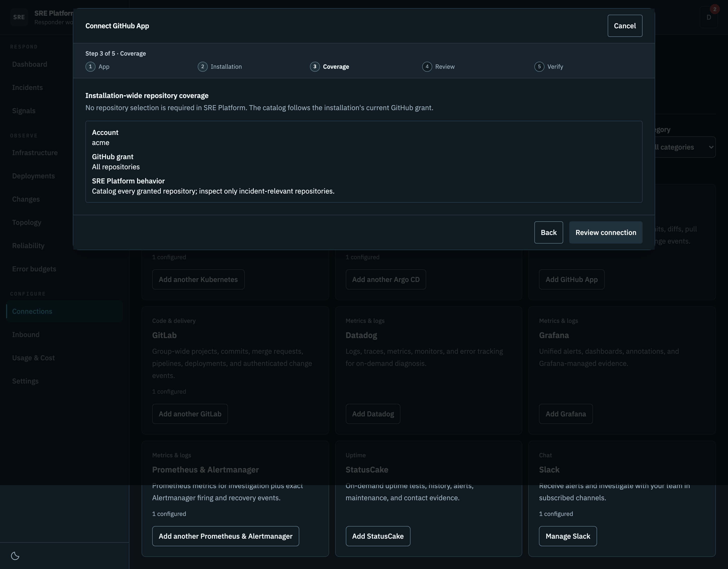The image size is (728, 569).
Task: Click the Grafana card title
Action: point(554,335)
